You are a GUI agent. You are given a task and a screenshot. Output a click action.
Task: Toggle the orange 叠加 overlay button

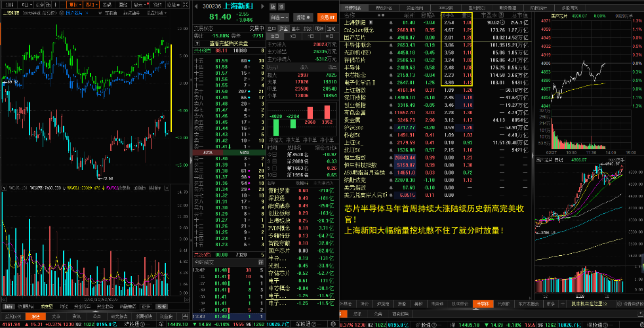pos(91,5)
